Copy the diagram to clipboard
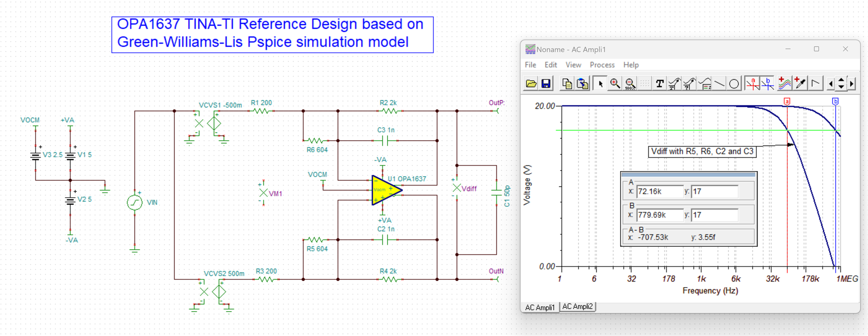868x336 pixels. pos(567,84)
